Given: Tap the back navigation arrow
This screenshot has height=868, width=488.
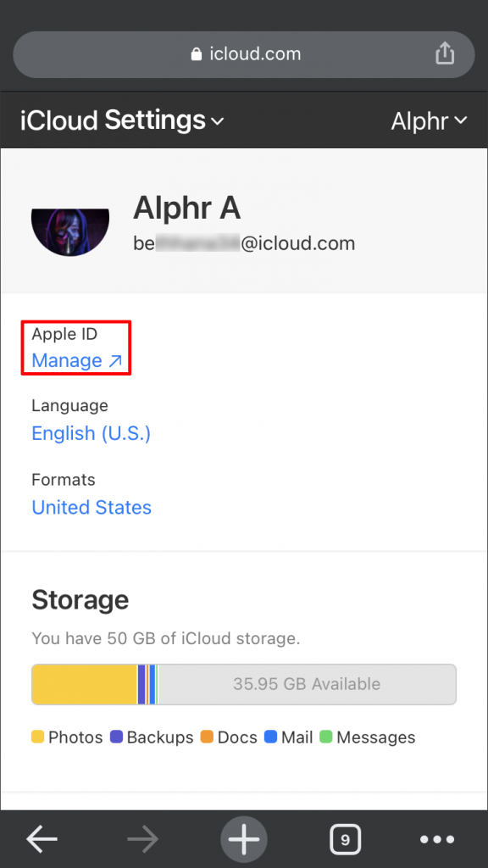Looking at the screenshot, I should (x=42, y=839).
